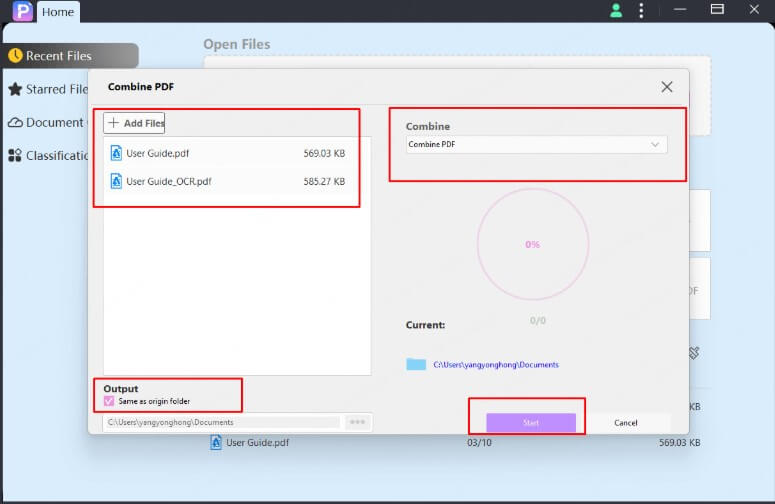The width and height of the screenshot is (775, 504).
Task: Open the C:\Users\yangyonghong\Documents link
Action: [x=496, y=365]
